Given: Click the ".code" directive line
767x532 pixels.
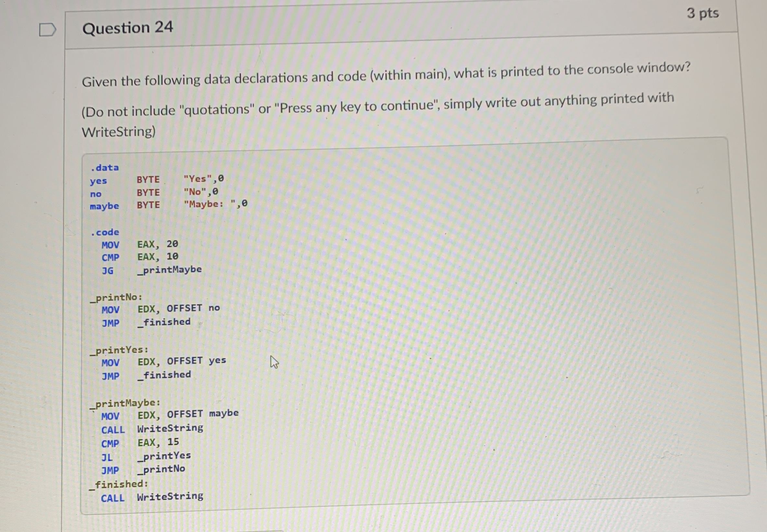Looking at the screenshot, I should 105,232.
